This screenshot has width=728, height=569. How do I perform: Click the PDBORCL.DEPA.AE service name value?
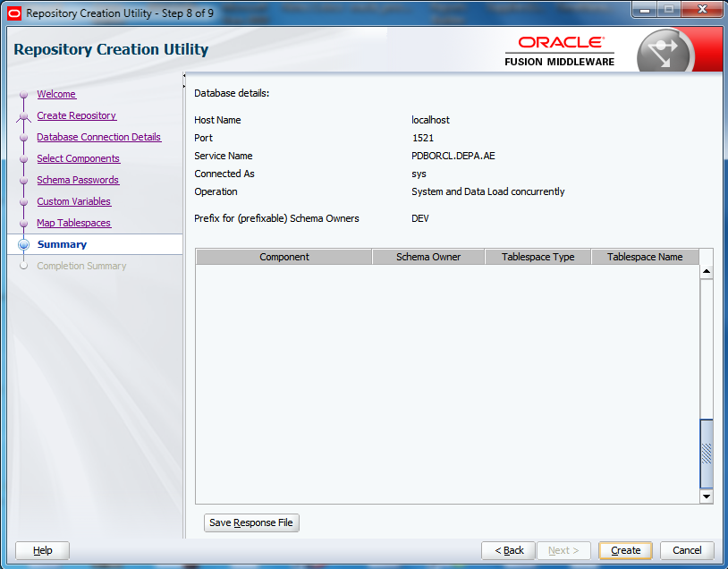pos(453,156)
